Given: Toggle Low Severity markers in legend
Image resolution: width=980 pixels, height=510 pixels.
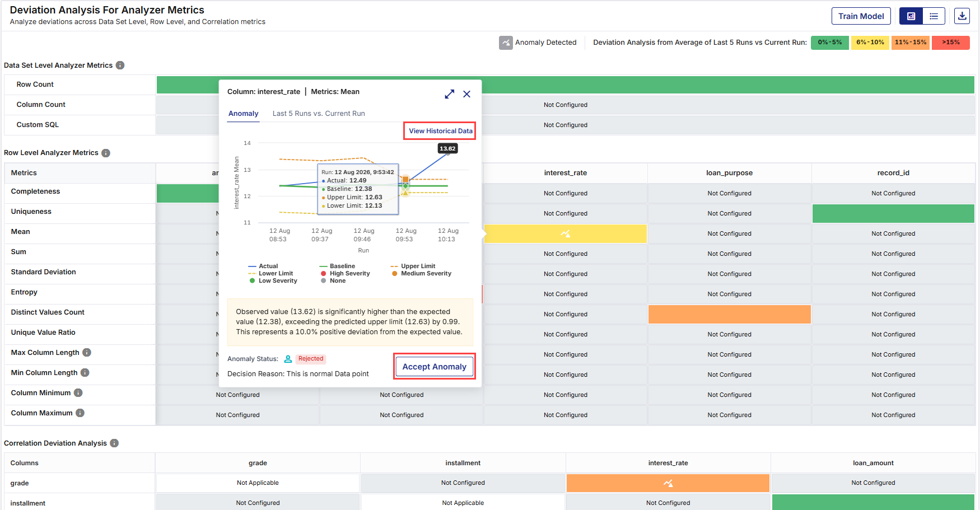Looking at the screenshot, I should [273, 281].
